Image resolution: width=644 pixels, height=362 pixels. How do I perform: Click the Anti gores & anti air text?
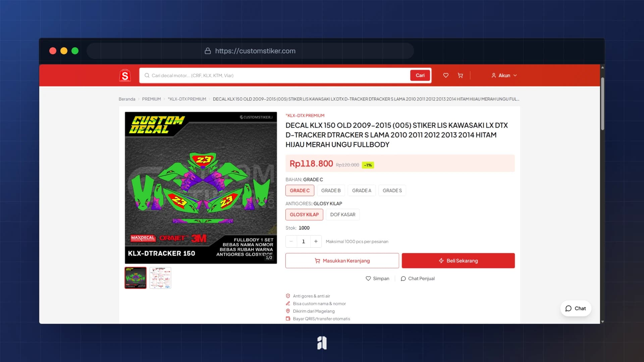(x=311, y=296)
